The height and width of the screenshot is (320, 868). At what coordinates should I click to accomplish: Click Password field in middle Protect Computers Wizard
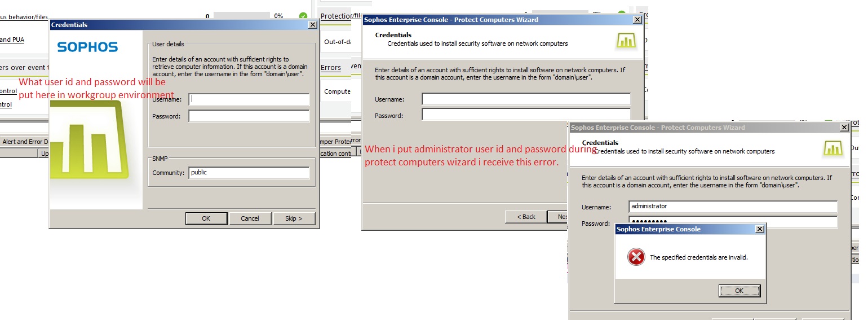pyautogui.click(x=526, y=115)
